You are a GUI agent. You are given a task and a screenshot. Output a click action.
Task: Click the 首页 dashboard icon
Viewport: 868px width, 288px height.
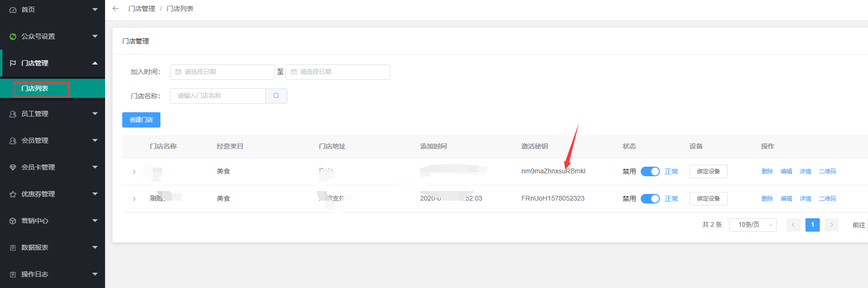[13, 10]
